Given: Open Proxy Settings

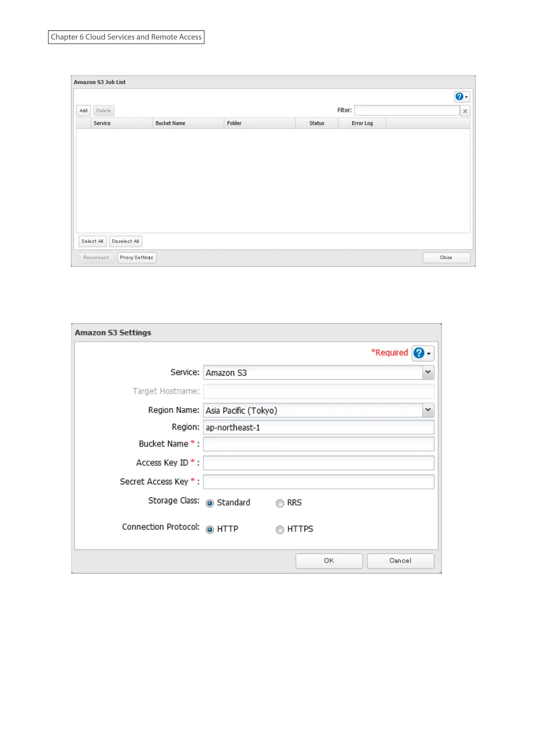Looking at the screenshot, I should coord(137,258).
